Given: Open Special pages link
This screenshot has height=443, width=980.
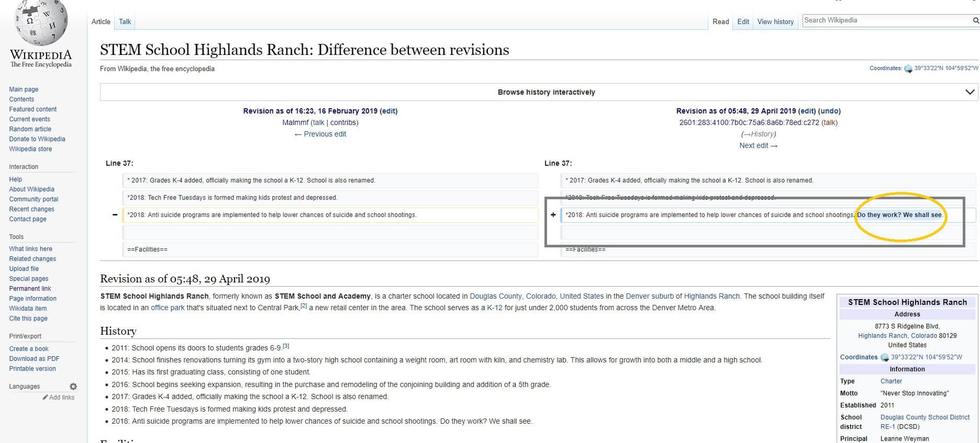Looking at the screenshot, I should click(x=28, y=279).
